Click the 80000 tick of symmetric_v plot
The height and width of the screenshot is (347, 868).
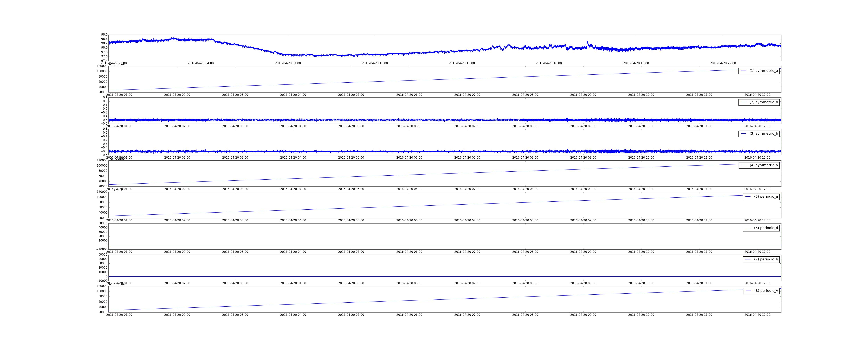tap(103, 171)
